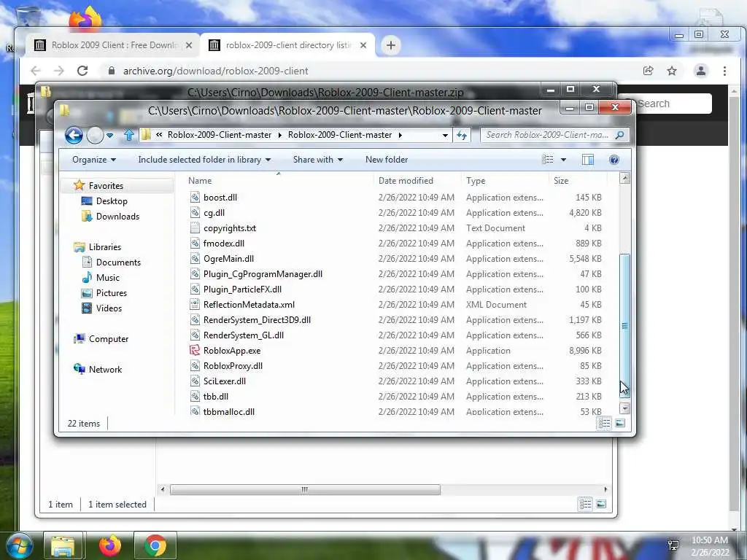Select boost.dll file
747x560 pixels.
point(220,197)
